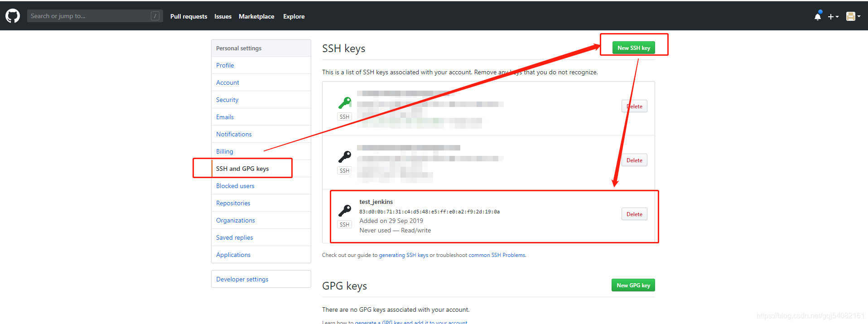Open Security settings page
This screenshot has width=868, height=324.
[261, 100]
